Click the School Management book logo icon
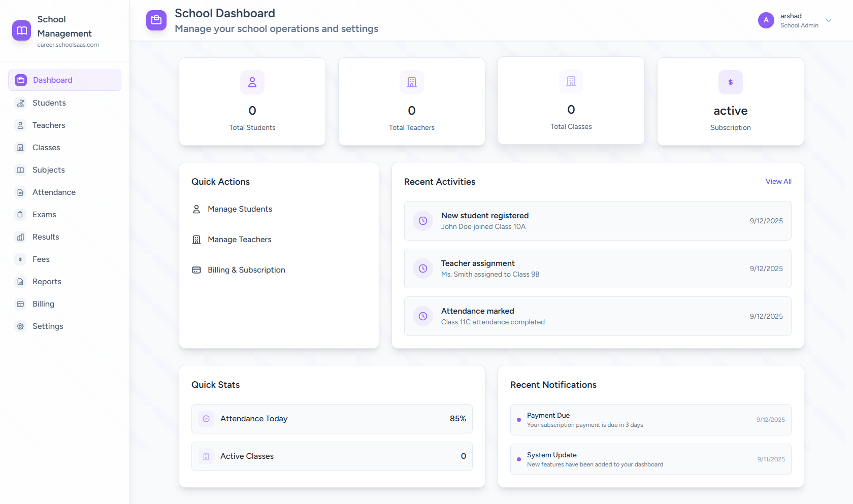Viewport: 853px width, 504px height. [21, 30]
